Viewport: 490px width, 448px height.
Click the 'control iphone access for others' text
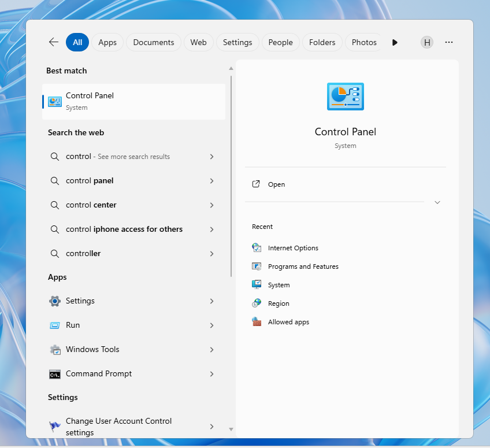coord(124,229)
